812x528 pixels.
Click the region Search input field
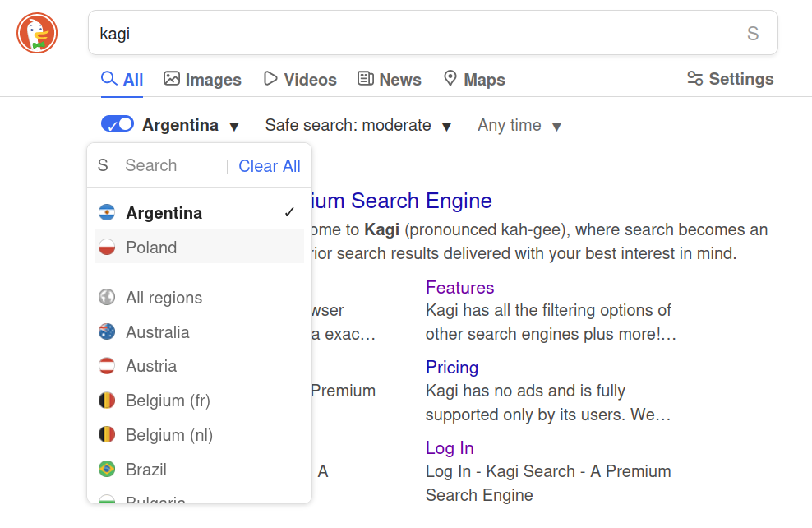[168, 166]
